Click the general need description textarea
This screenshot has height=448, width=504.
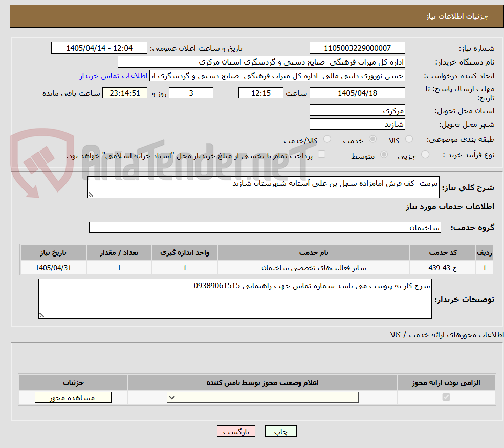pyautogui.click(x=263, y=187)
